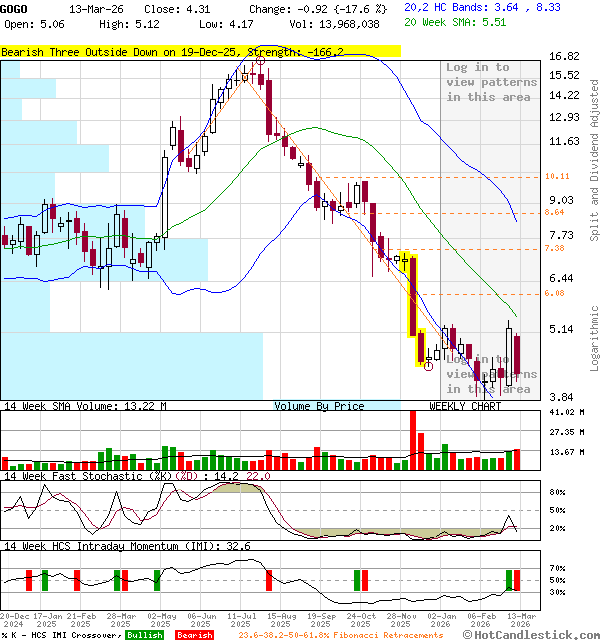Click the top 'Log in to view patterns' notice

point(491,82)
